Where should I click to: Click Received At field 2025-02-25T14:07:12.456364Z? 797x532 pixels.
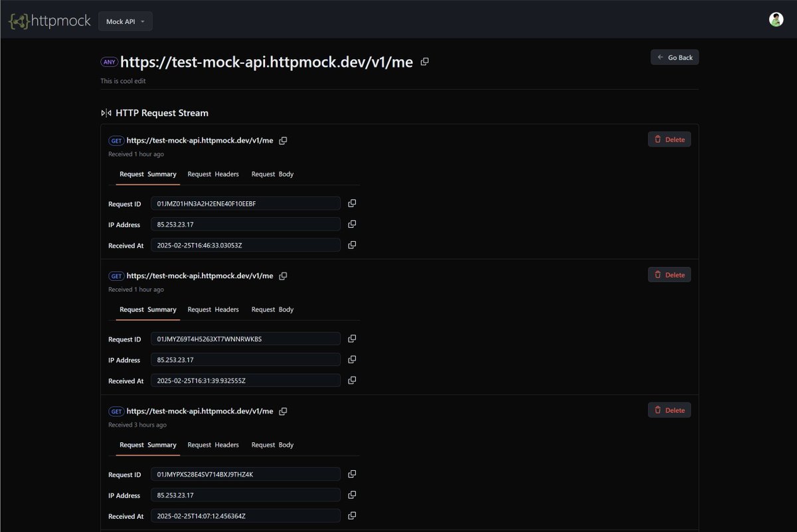pyautogui.click(x=246, y=516)
